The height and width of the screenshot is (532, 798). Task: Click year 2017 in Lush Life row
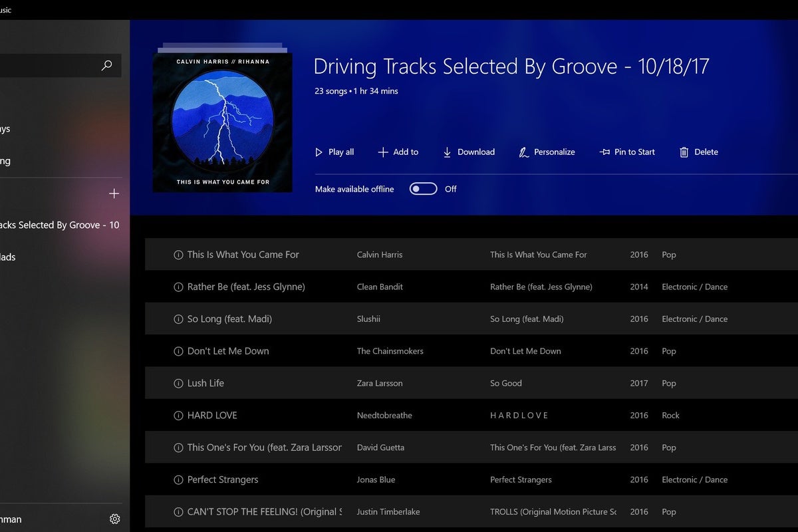tap(639, 384)
